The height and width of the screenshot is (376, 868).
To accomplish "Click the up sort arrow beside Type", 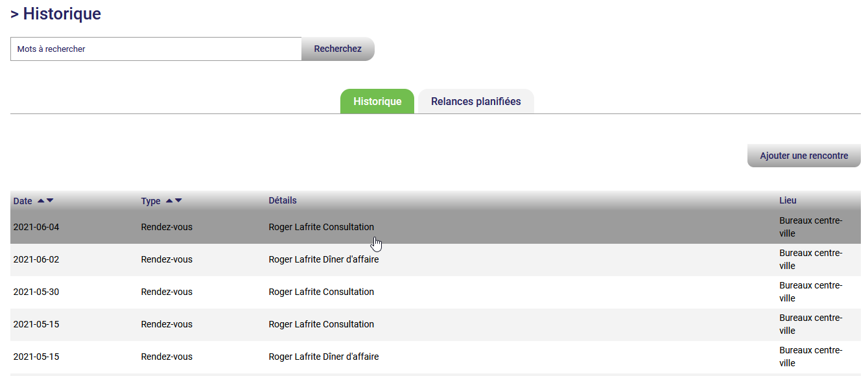I will coord(169,201).
